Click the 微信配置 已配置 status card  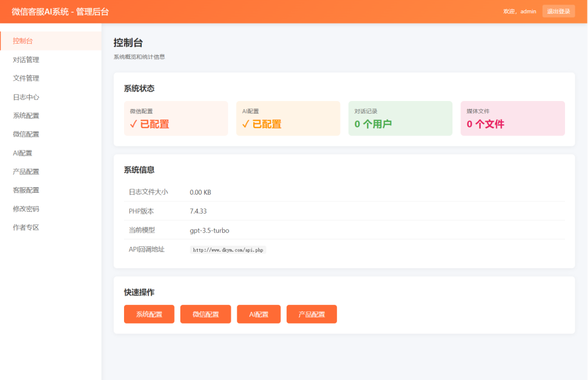[x=176, y=118]
